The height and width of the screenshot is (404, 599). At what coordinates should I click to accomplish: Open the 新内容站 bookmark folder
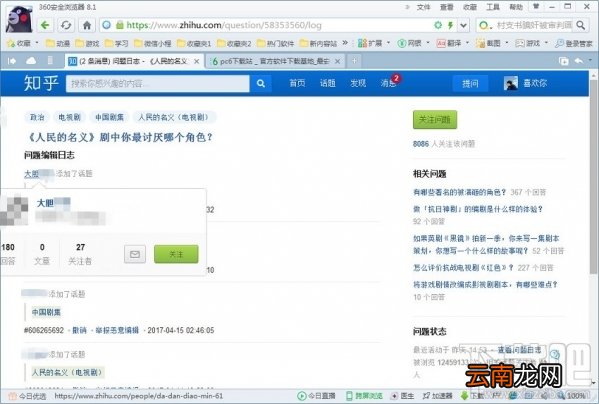pos(318,43)
